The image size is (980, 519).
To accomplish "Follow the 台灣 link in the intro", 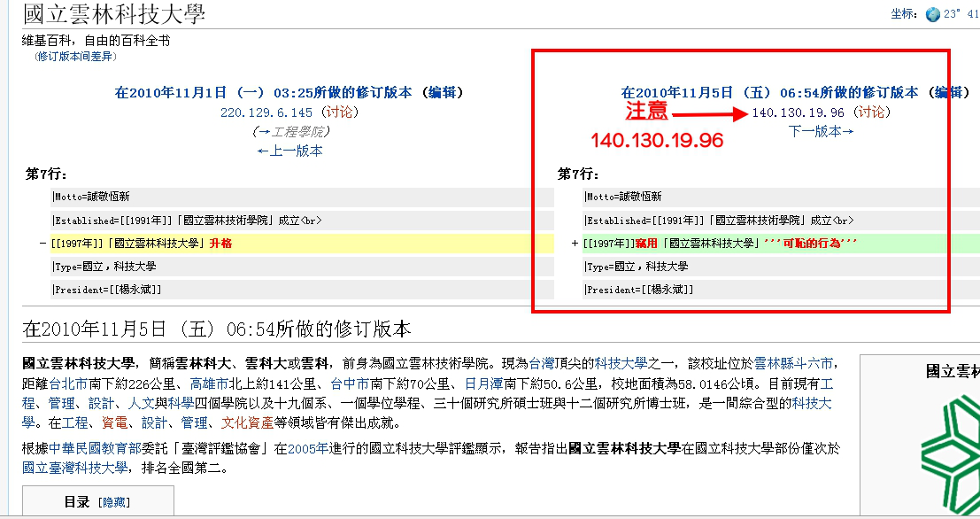I will coord(542,363).
